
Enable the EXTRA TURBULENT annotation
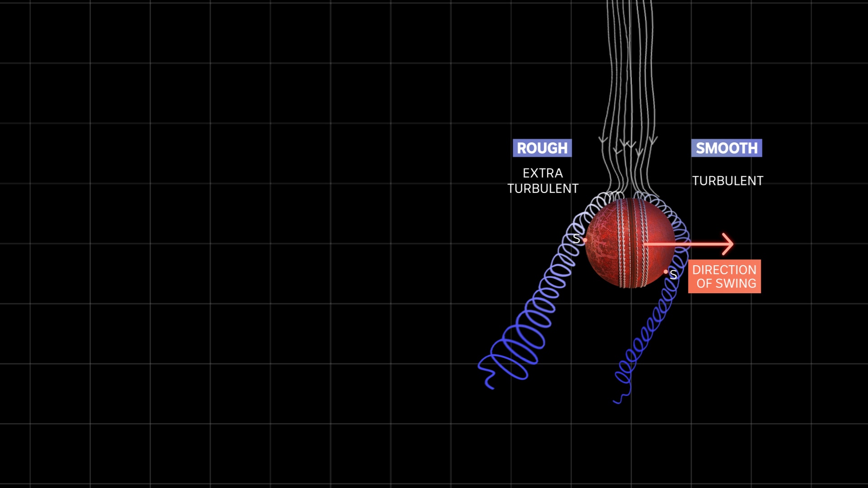542,181
